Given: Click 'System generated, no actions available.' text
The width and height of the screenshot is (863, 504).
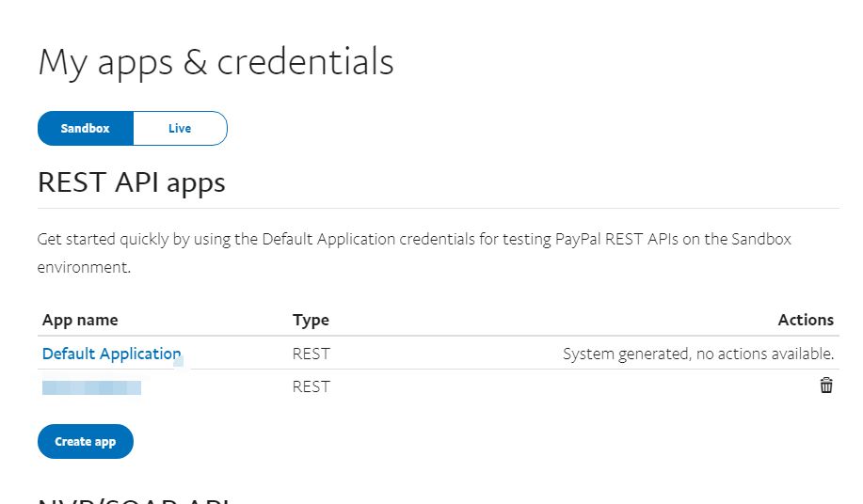Looking at the screenshot, I should [698, 354].
